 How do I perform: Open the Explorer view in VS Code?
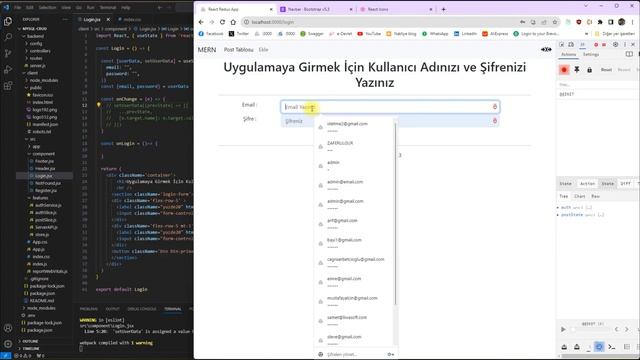[8, 21]
